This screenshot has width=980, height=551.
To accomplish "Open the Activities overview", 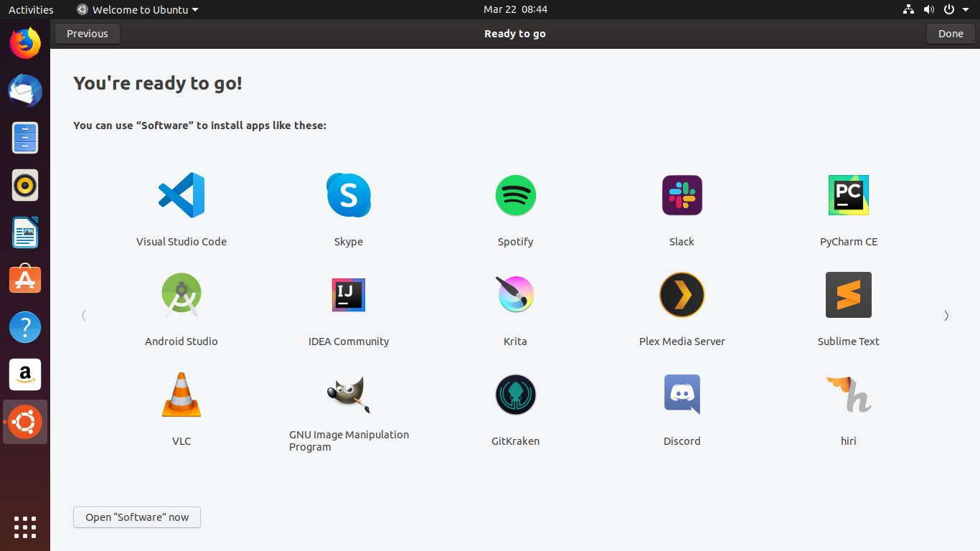I will pos(31,9).
